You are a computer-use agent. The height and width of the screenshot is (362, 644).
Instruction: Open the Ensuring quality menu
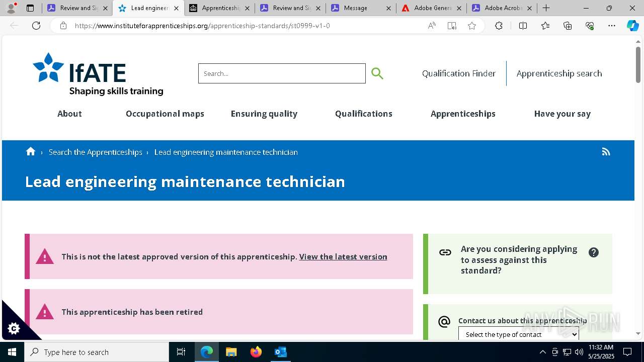point(264,114)
